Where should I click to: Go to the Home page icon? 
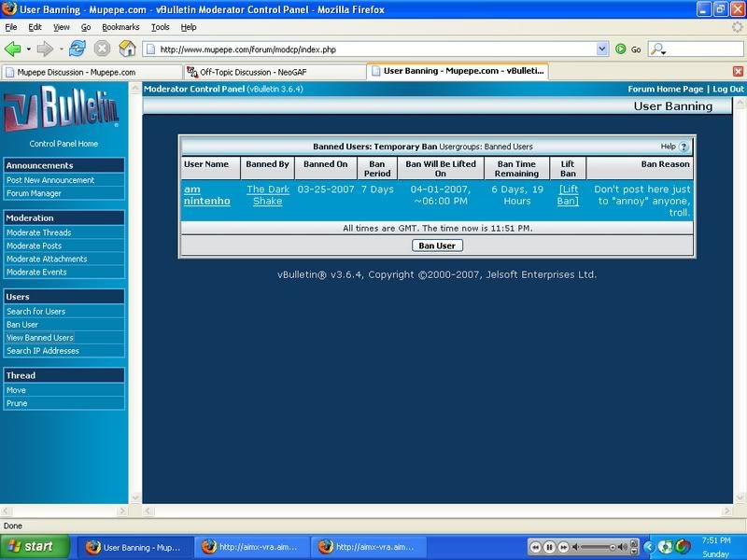tap(127, 49)
